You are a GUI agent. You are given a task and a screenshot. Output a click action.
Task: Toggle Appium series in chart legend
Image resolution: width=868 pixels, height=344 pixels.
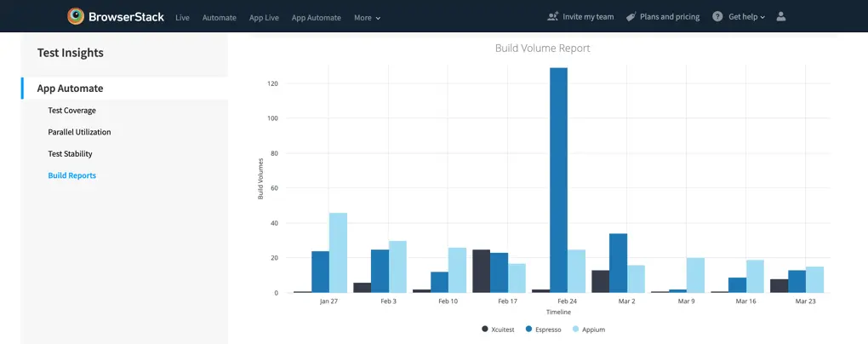pyautogui.click(x=588, y=329)
